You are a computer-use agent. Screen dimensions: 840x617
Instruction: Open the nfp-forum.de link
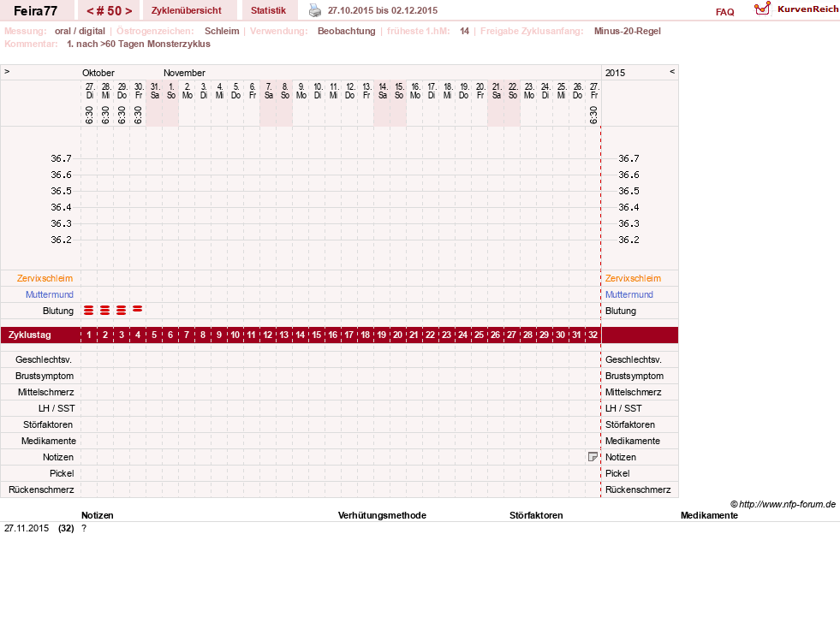click(x=783, y=504)
